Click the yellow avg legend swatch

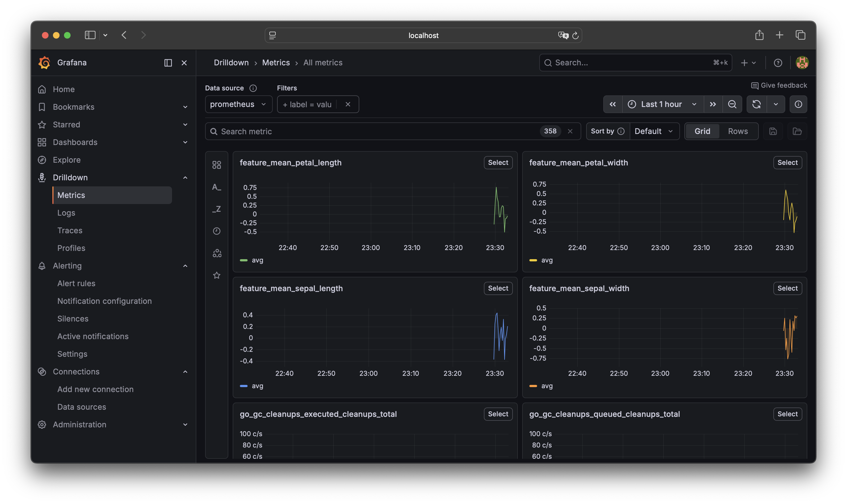[x=533, y=261]
